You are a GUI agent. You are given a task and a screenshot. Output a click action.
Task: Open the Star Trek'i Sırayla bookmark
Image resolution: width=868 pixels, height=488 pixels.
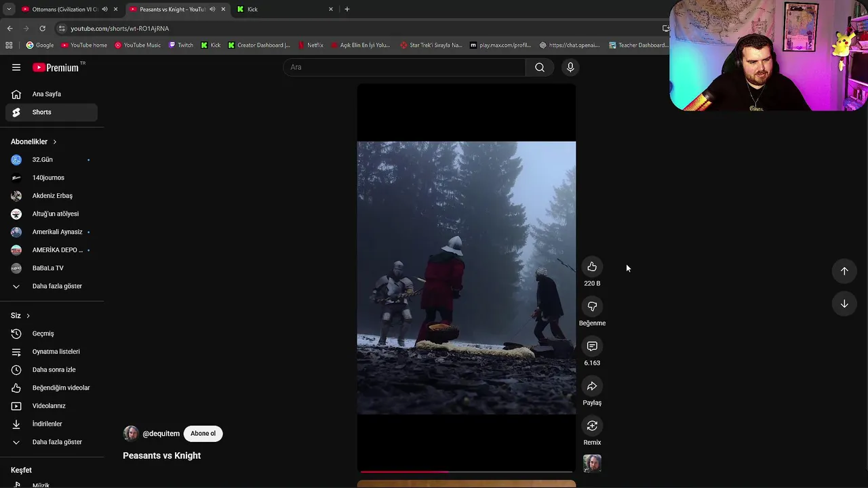pos(431,45)
